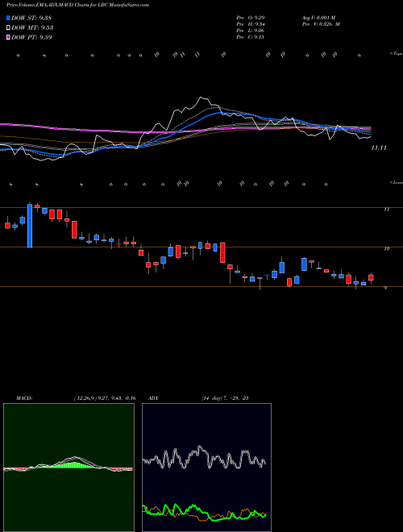Select the 'DOW MT: 9.53' legend text
Image resolution: width=403 pixels, height=532 pixels.
click(x=32, y=28)
